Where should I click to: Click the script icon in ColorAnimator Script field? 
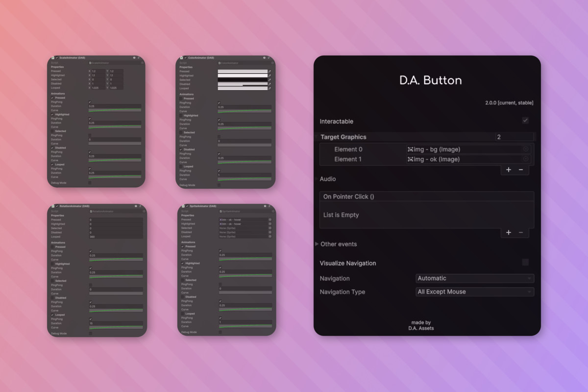(x=220, y=63)
